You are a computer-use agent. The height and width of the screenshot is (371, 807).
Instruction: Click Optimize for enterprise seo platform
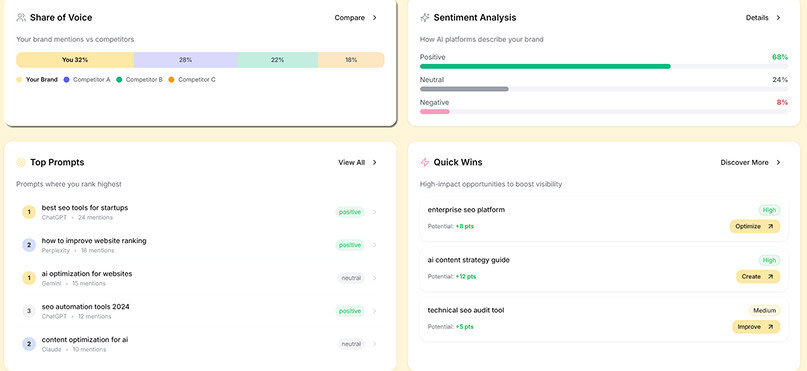(755, 226)
